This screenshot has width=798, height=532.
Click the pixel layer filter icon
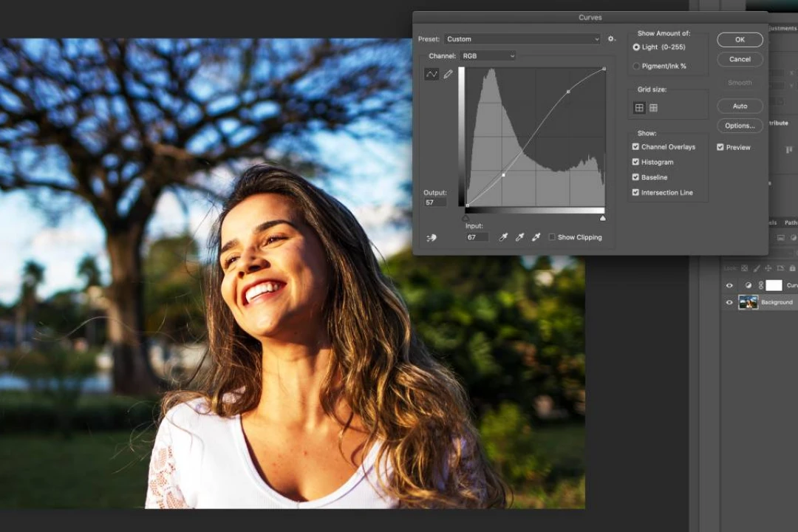click(781, 238)
